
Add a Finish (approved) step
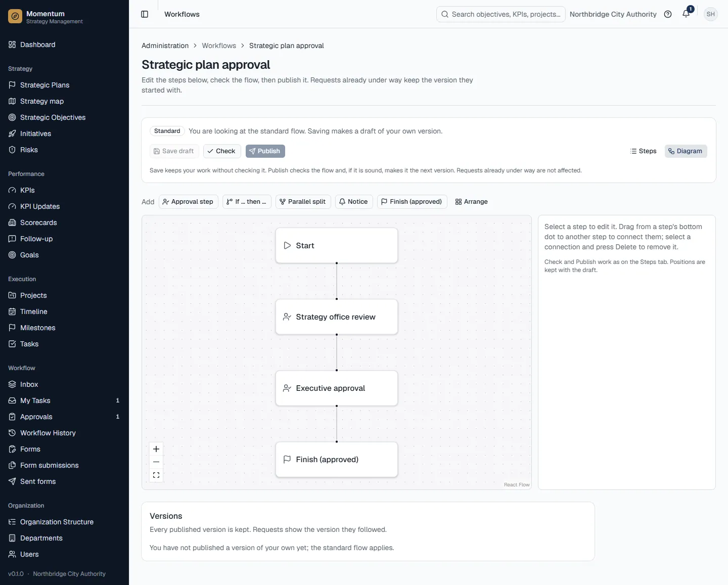pyautogui.click(x=412, y=202)
